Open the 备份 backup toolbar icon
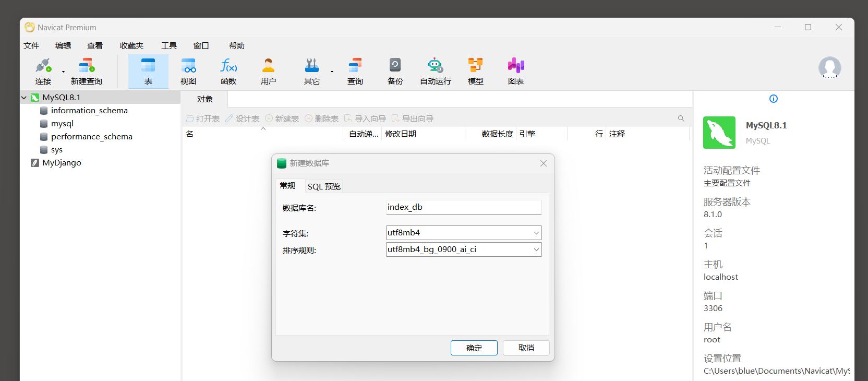The height and width of the screenshot is (381, 868). coord(395,72)
